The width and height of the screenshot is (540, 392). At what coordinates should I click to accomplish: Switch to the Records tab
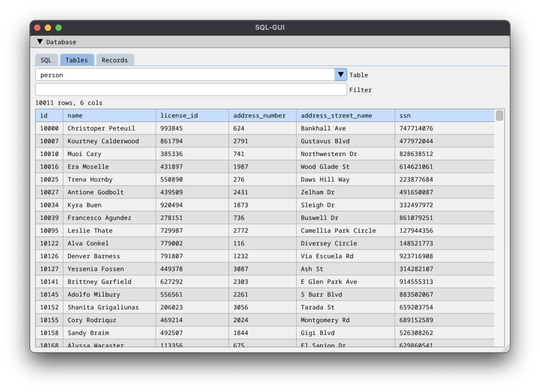[115, 60]
